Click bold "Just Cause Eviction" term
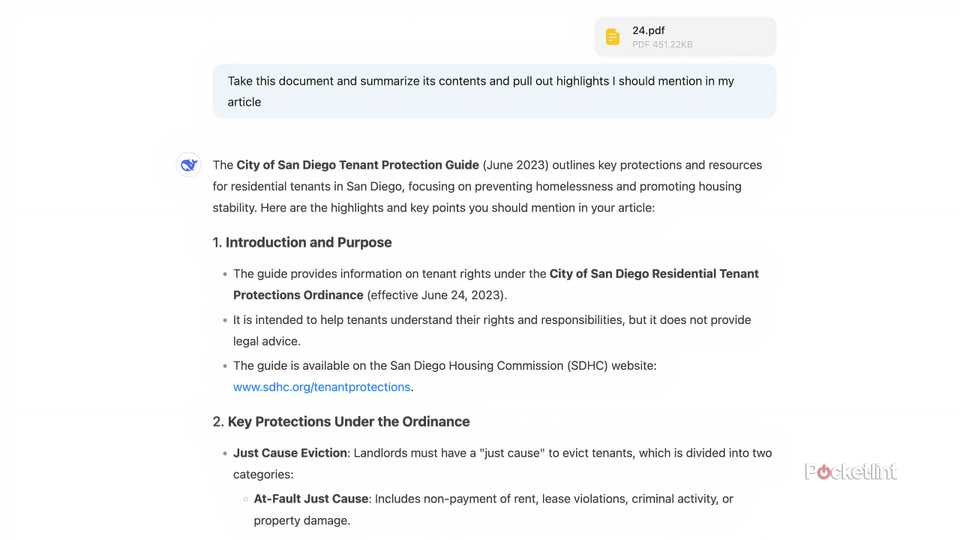The height and width of the screenshot is (540, 960). [x=290, y=453]
